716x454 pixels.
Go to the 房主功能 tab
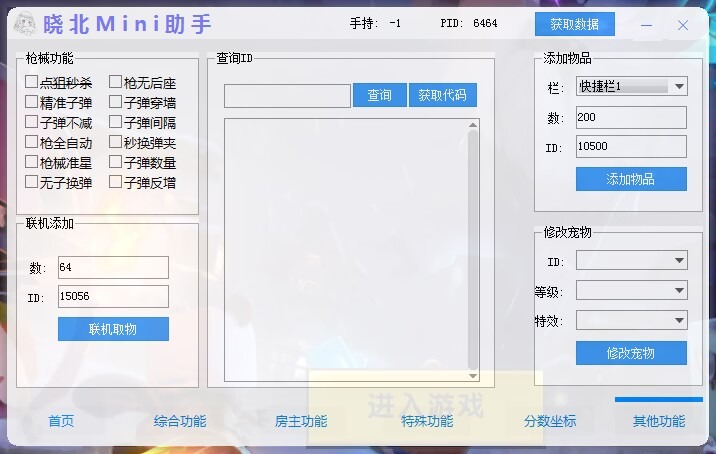301,421
